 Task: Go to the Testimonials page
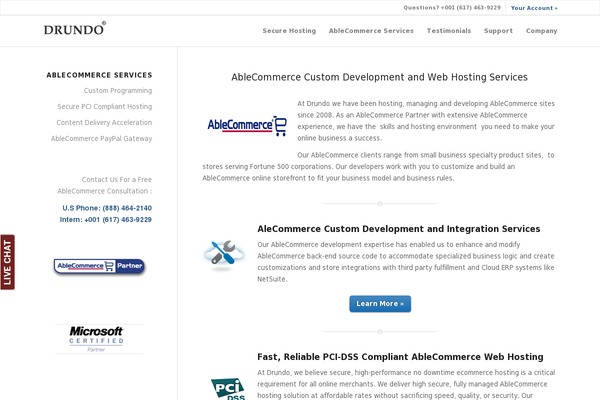[449, 31]
